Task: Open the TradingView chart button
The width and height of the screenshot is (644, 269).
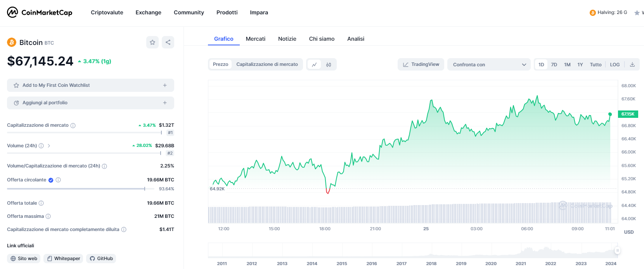Action: pyautogui.click(x=421, y=64)
